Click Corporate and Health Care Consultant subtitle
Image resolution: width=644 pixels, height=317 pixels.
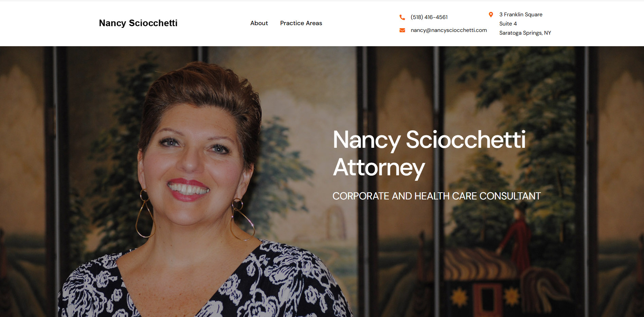[436, 196]
